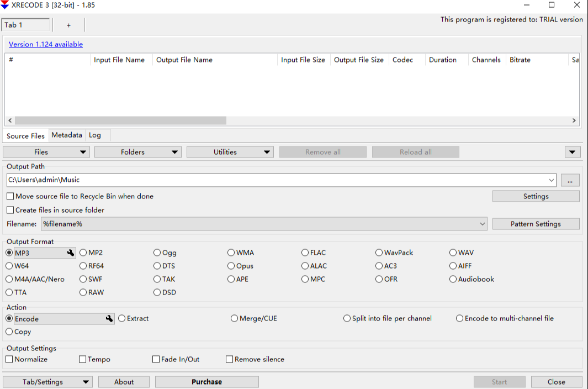Open output path Settings button
The image size is (588, 389).
click(536, 196)
